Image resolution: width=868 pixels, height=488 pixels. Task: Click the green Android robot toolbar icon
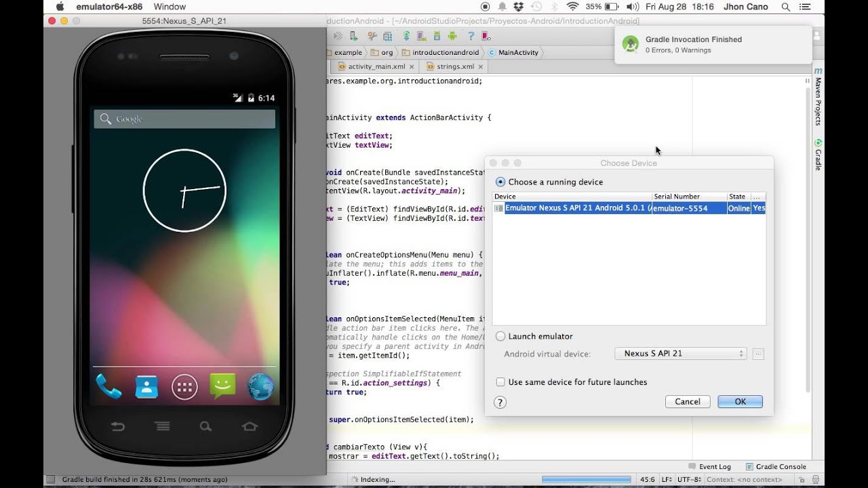(x=452, y=36)
